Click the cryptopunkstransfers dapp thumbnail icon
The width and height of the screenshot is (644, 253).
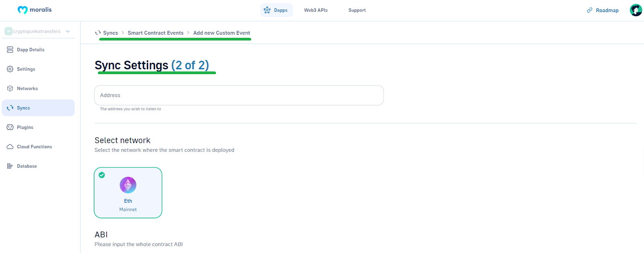[8, 31]
